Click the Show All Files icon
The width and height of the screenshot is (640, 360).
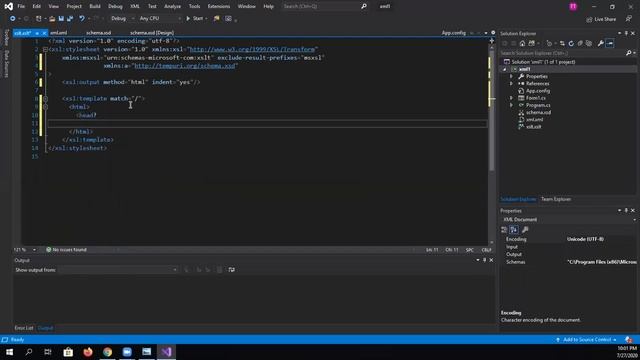point(589,43)
